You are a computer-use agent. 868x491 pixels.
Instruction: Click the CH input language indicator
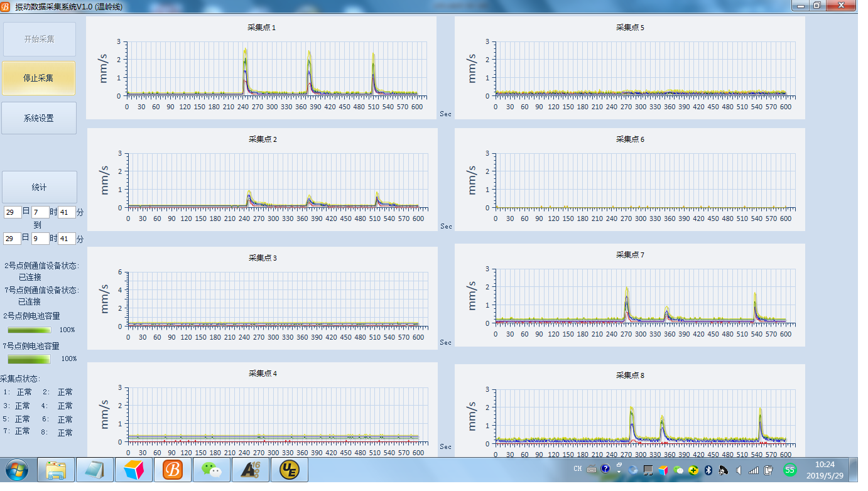578,469
